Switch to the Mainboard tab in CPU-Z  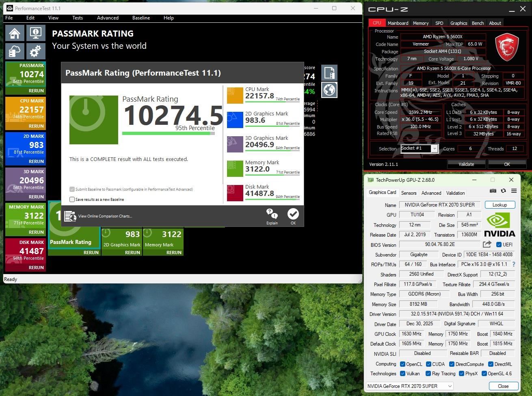(x=398, y=23)
